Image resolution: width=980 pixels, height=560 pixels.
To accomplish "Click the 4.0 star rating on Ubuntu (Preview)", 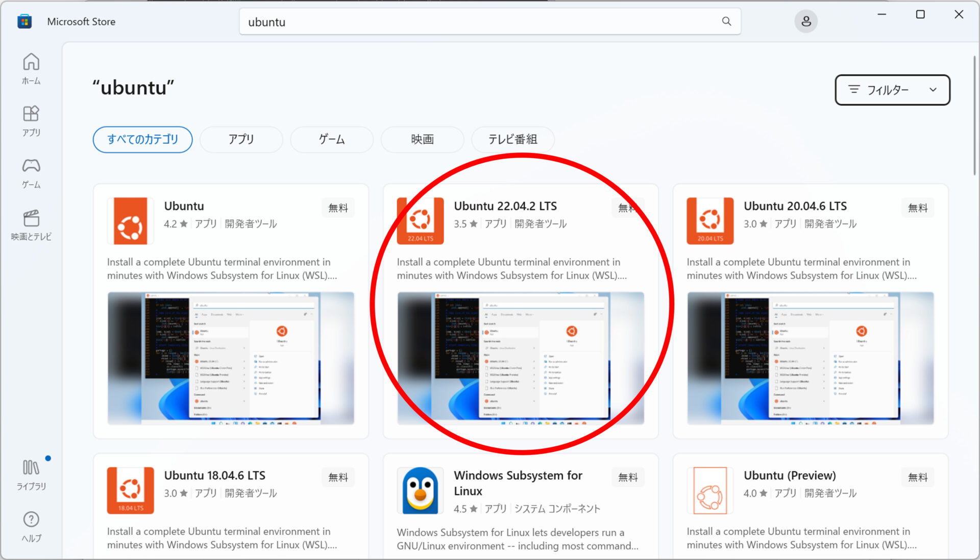I will (755, 493).
